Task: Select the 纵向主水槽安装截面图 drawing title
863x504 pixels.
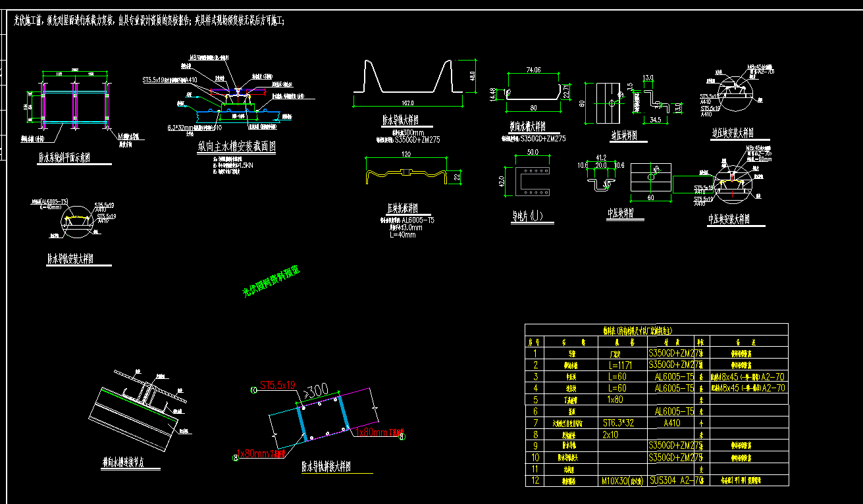Action: 237,148
